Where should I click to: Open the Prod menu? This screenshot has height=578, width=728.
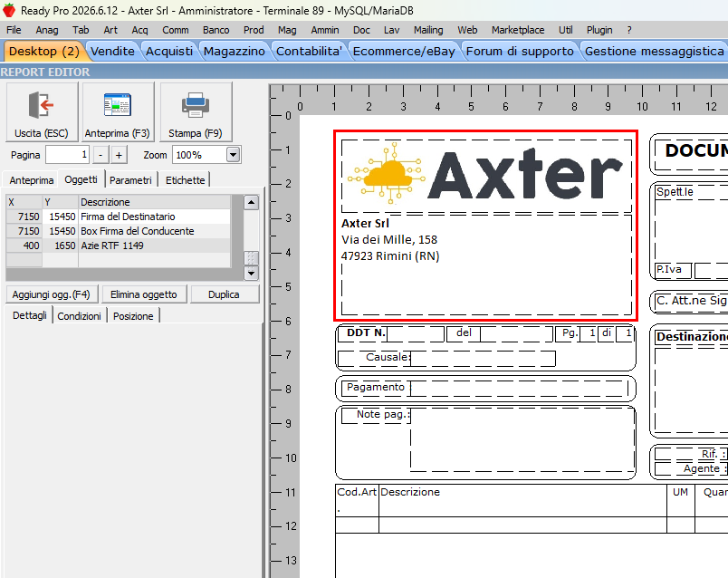click(x=254, y=30)
